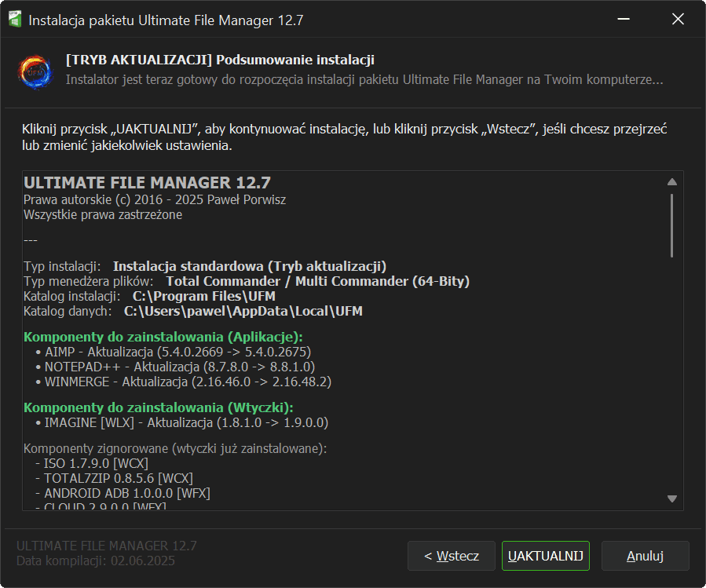Click the installer icon in title bar

pyautogui.click(x=15, y=20)
